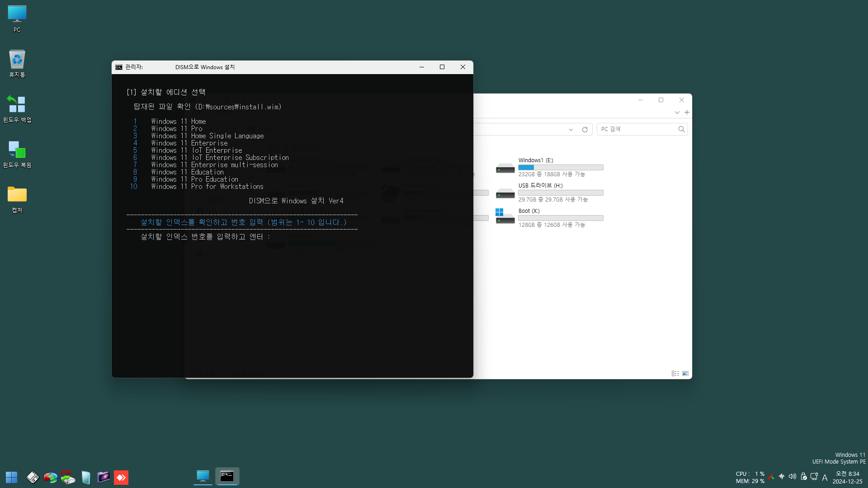Open the network monitor tray icon
The image size is (868, 488).
click(x=814, y=477)
